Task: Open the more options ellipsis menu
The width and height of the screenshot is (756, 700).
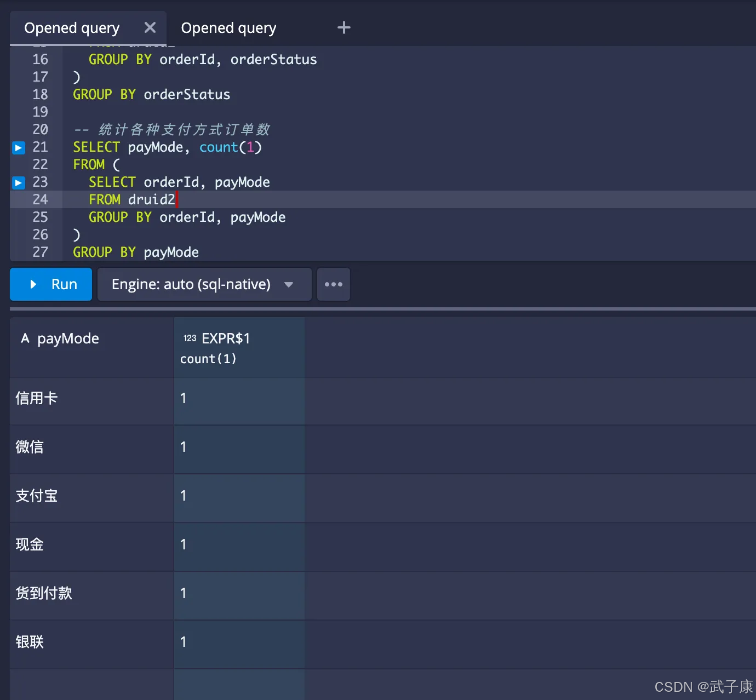Action: coord(334,284)
